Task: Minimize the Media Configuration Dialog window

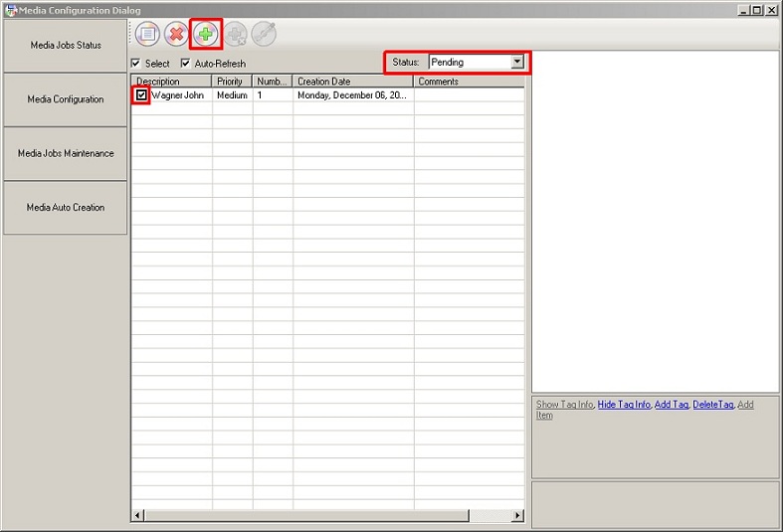Action: (743, 10)
